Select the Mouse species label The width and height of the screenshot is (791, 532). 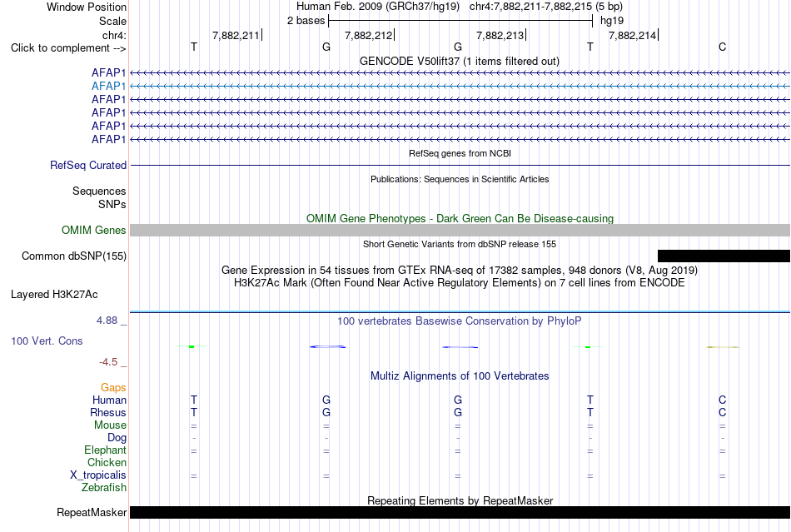pyautogui.click(x=111, y=425)
